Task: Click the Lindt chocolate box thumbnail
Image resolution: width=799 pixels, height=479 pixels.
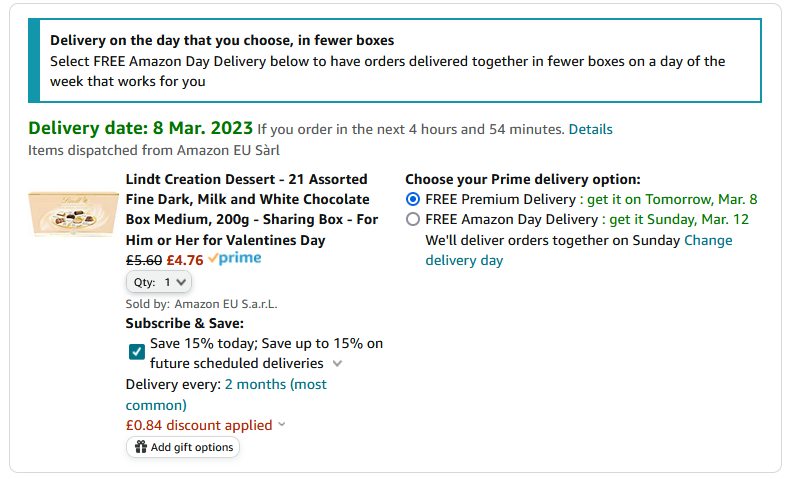Action: [73, 215]
